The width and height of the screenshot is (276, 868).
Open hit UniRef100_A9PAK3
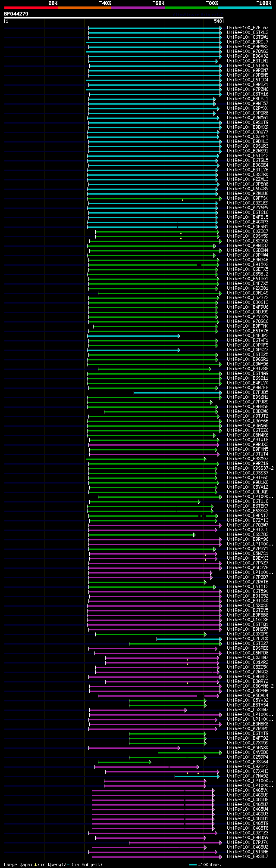[248, 46]
